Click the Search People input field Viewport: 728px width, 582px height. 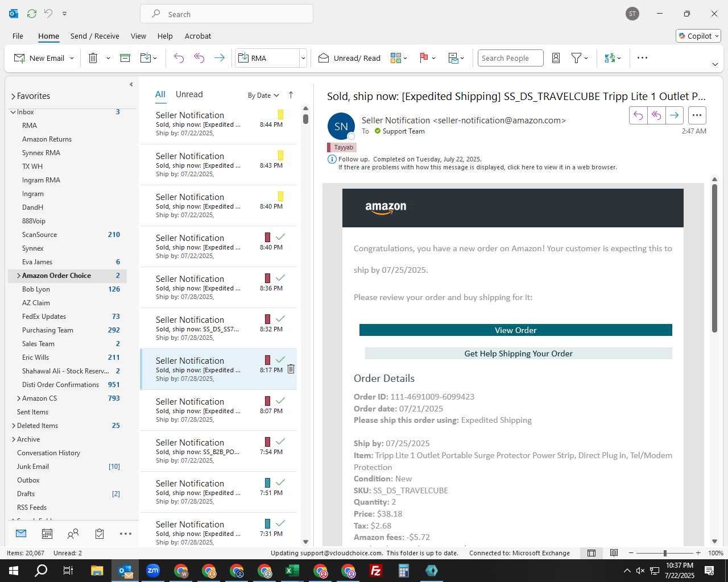tap(510, 58)
